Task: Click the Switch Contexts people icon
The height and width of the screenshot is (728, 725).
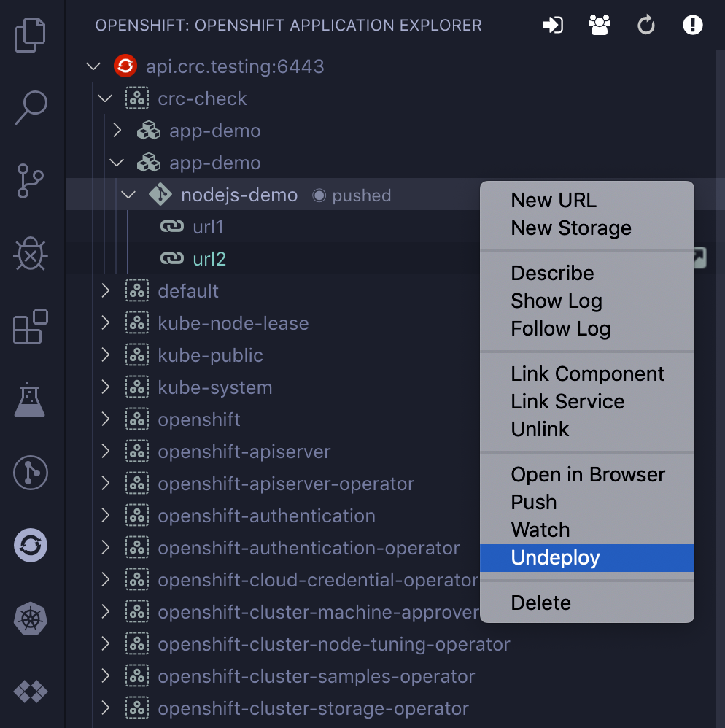Action: coord(600,26)
